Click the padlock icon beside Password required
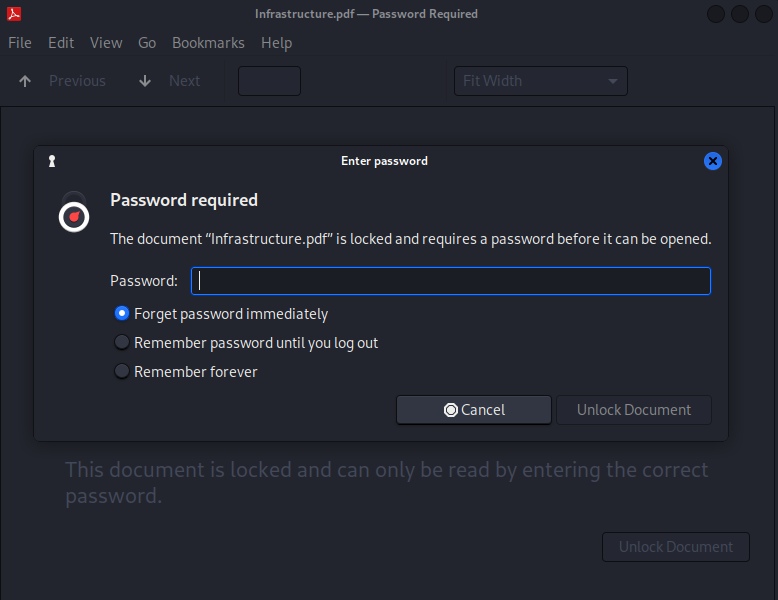The height and width of the screenshot is (600, 778). (74, 212)
